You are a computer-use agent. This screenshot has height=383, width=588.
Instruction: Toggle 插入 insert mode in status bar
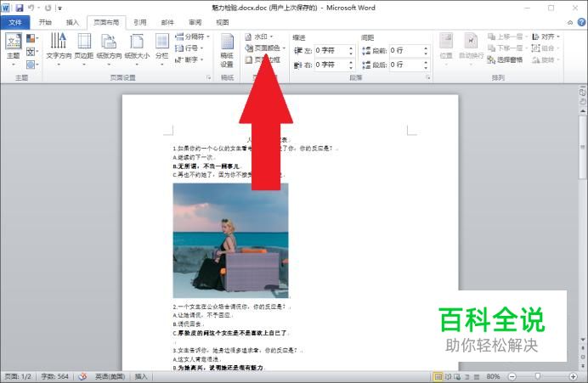click(x=140, y=376)
